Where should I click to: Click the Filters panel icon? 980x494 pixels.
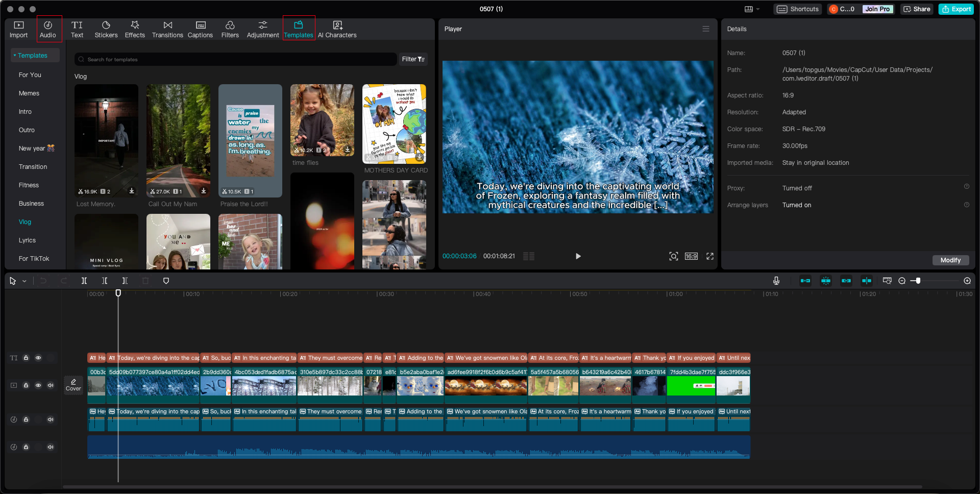coord(230,29)
